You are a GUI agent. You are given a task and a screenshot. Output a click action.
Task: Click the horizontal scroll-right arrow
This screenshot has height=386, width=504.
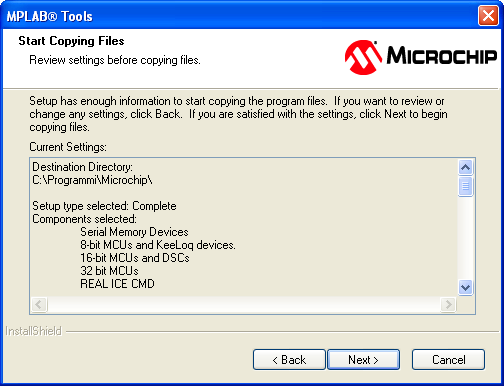pyautogui.click(x=448, y=304)
